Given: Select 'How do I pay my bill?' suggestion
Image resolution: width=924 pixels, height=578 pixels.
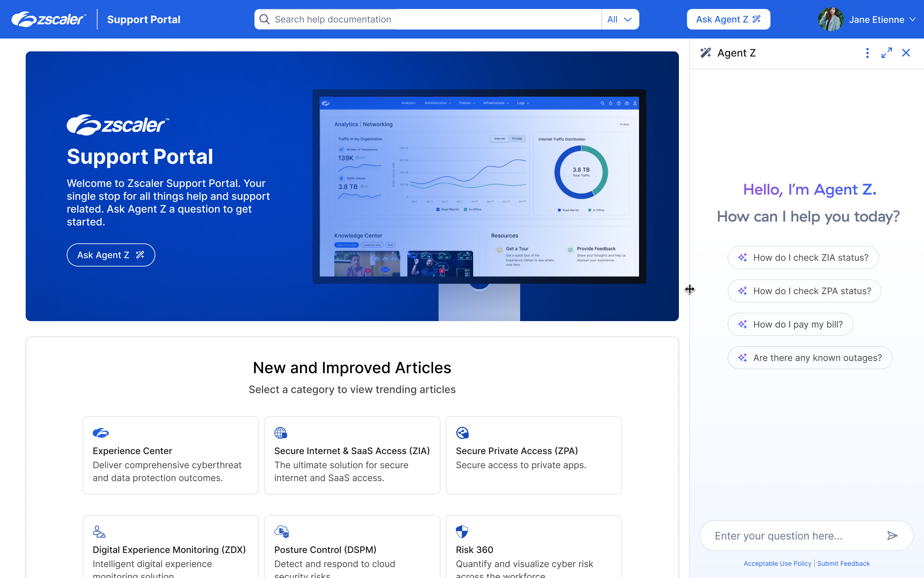Looking at the screenshot, I should point(790,324).
